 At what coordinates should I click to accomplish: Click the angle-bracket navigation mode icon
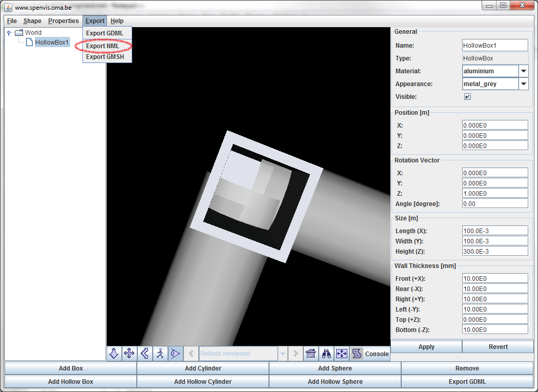click(144, 353)
